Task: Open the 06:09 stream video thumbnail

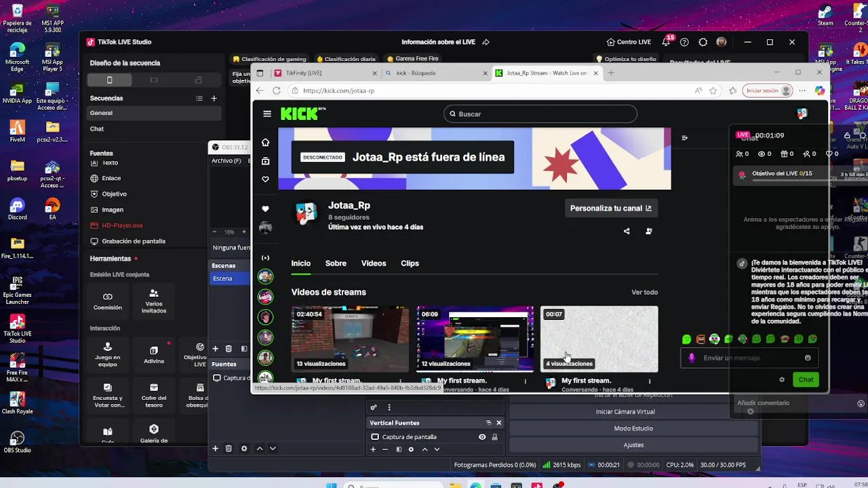Action: [475, 339]
